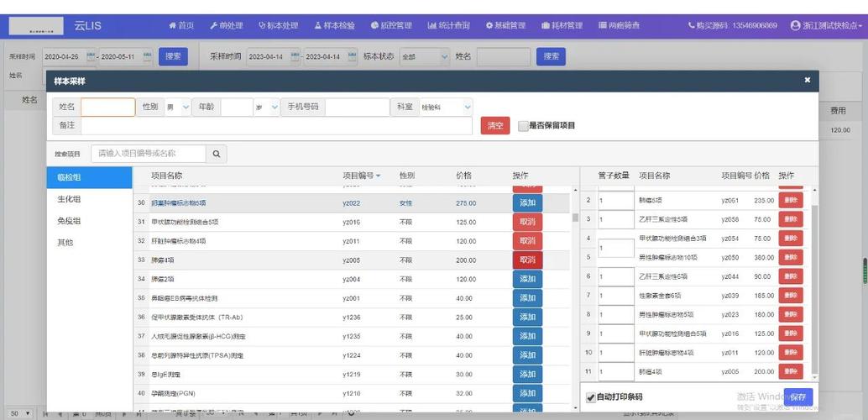The image size is (868, 420).
Task: Open the 标本状态 dropdown showing 全部
Action: coord(424,56)
